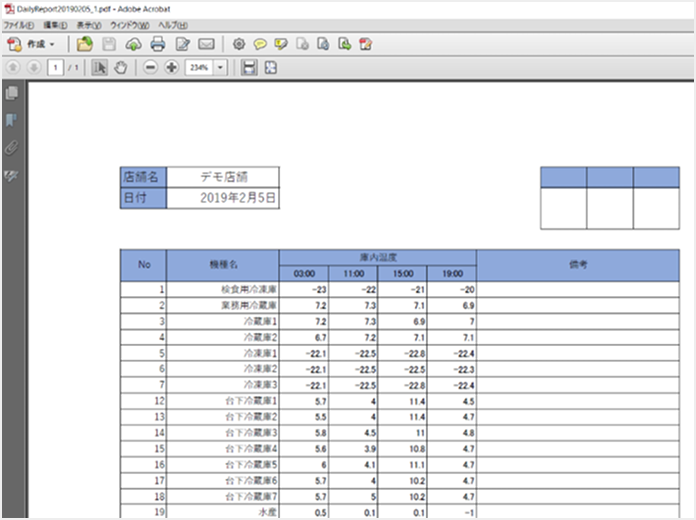
Task: Click the Acrobat PDF icon in title bar
Action: pos(9,8)
